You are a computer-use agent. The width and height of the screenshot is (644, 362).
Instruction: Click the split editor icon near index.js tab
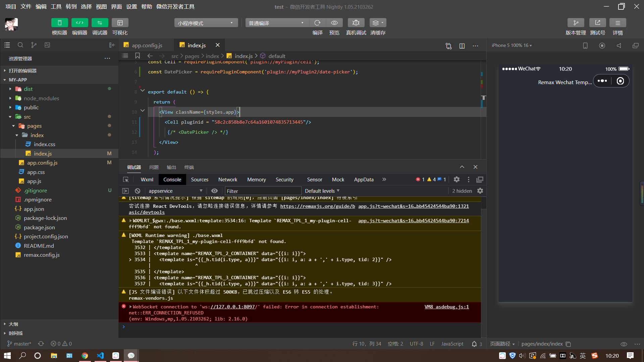pos(462,46)
